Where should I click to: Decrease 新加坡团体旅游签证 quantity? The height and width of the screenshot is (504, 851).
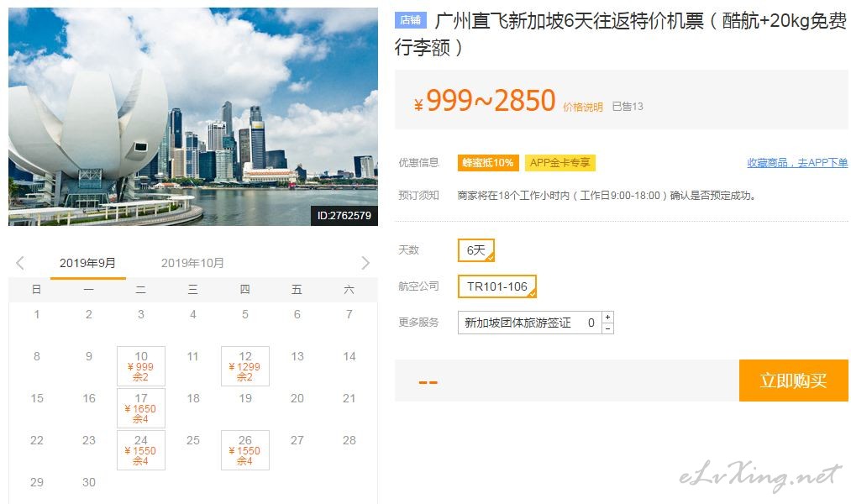point(608,328)
